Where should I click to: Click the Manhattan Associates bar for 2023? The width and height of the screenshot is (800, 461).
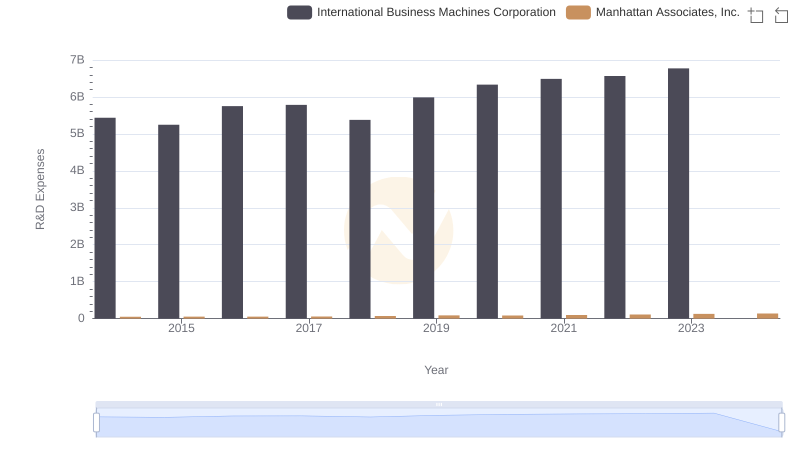pos(704,316)
